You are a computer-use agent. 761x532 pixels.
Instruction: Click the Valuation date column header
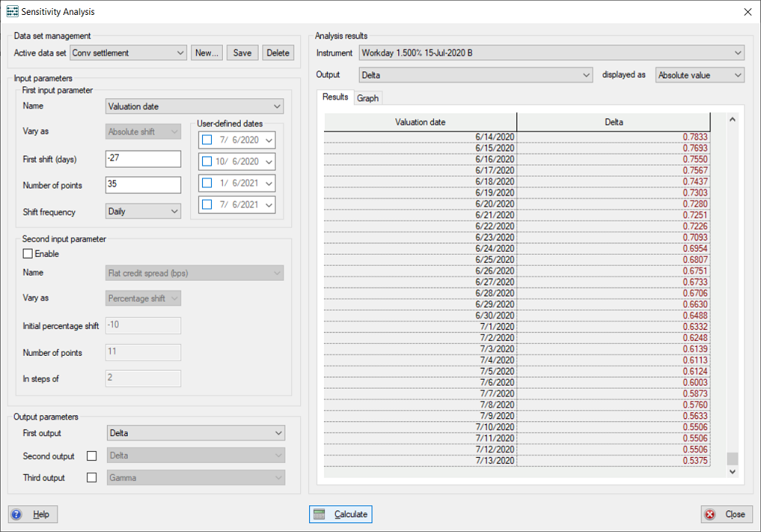[x=421, y=123]
